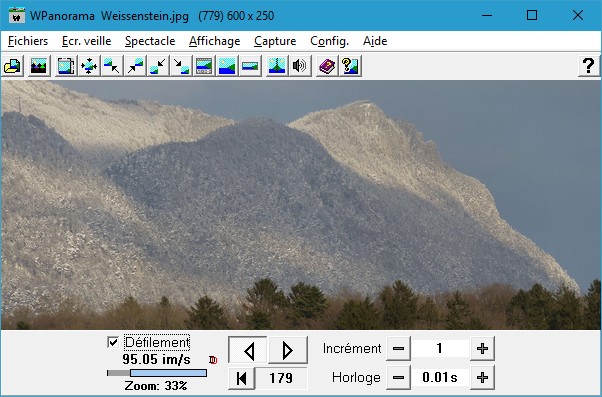Click the move image to top-left icon
Screen dimensions: 602x397
112,66
